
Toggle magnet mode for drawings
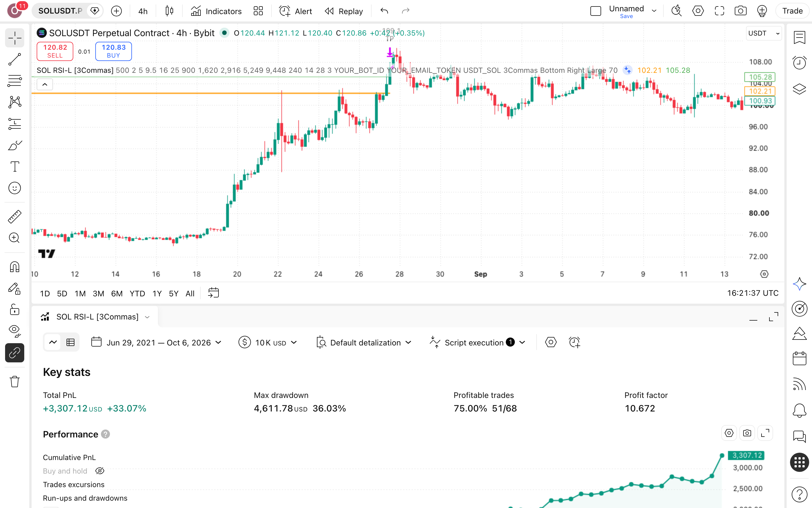(14, 267)
